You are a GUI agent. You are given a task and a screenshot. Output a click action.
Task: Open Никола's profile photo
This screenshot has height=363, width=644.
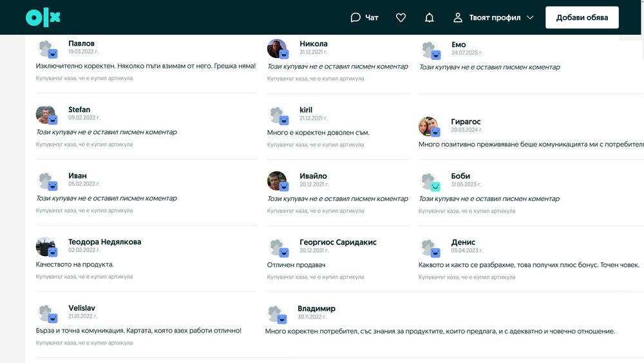277,48
